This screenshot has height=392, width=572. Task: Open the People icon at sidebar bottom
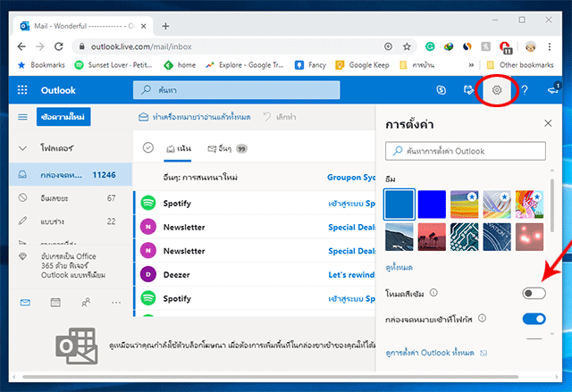tap(86, 303)
